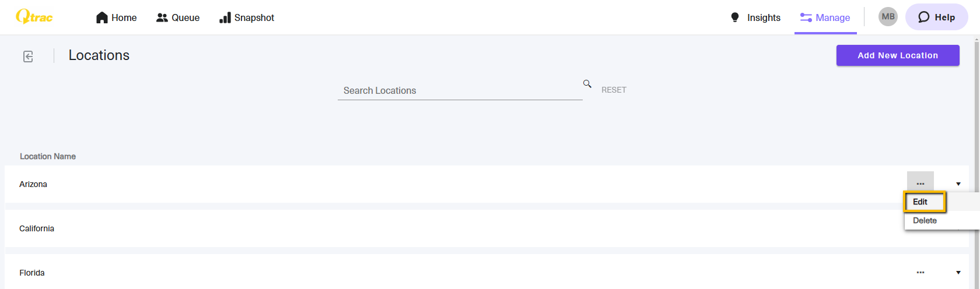Expand the Florida row arrow
Viewport: 980px width, 289px height.
click(958, 273)
